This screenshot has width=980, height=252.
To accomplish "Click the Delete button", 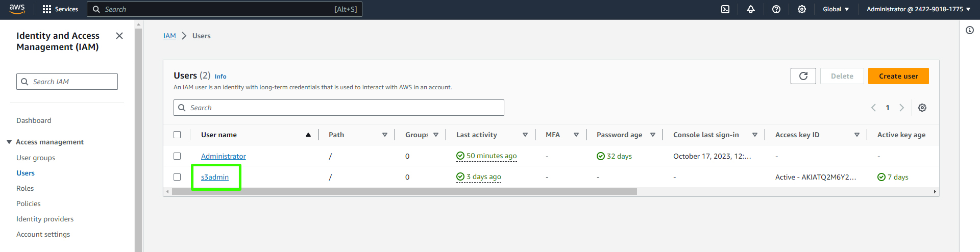I will tap(842, 76).
